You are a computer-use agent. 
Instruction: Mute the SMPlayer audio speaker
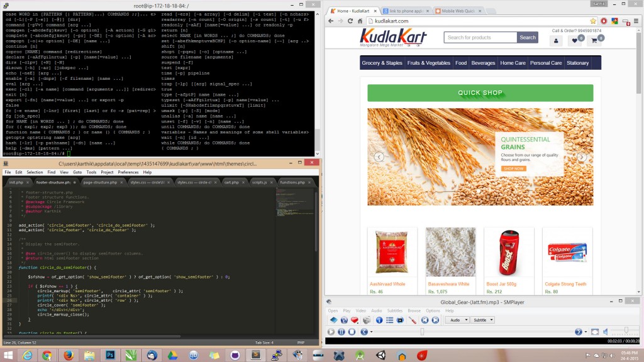click(606, 332)
